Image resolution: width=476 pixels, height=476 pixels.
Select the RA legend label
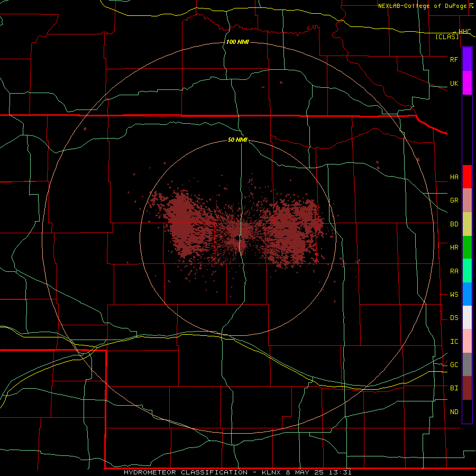pyautogui.click(x=454, y=271)
